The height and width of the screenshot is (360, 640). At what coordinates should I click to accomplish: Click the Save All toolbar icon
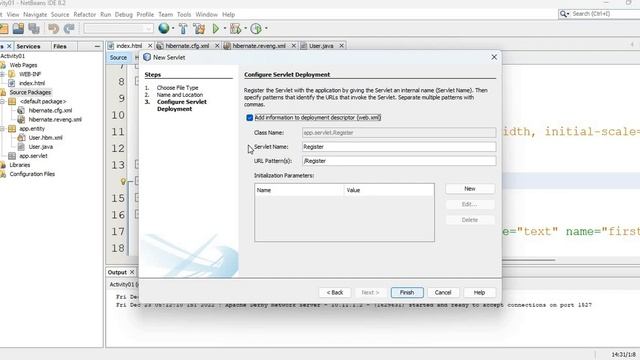34,29
